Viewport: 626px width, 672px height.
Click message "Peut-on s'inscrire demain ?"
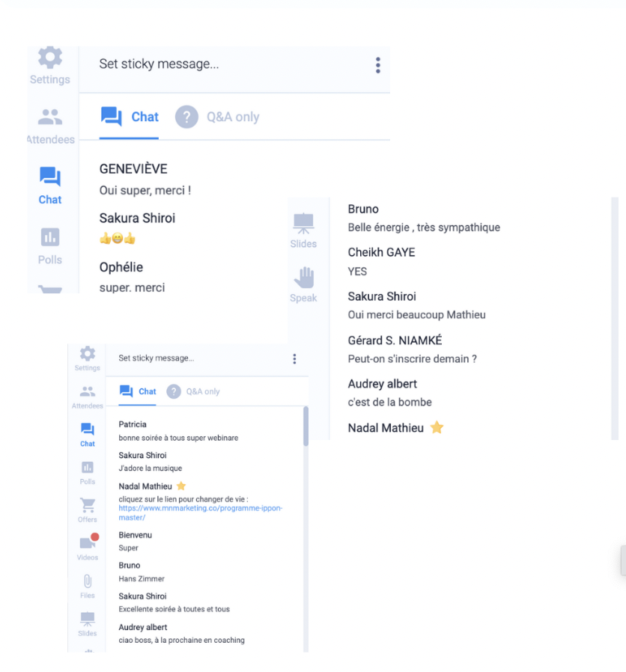[x=413, y=359]
